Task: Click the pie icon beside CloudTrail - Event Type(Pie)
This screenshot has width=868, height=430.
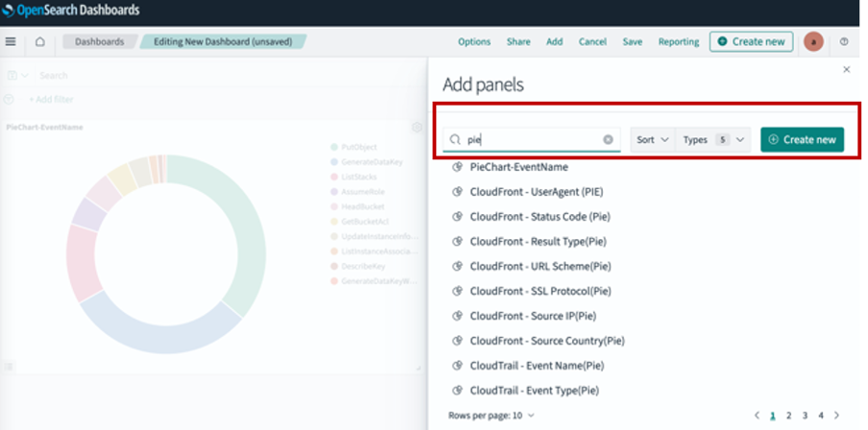Action: [457, 391]
